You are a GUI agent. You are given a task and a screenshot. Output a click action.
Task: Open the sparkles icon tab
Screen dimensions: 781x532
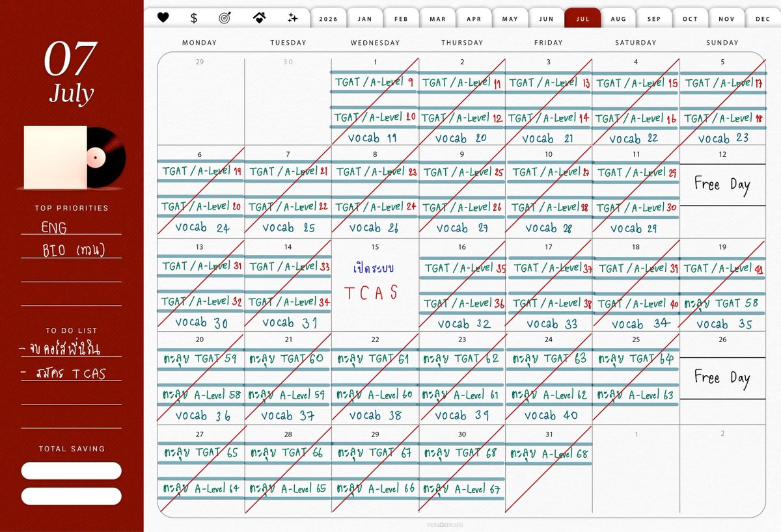point(293,18)
